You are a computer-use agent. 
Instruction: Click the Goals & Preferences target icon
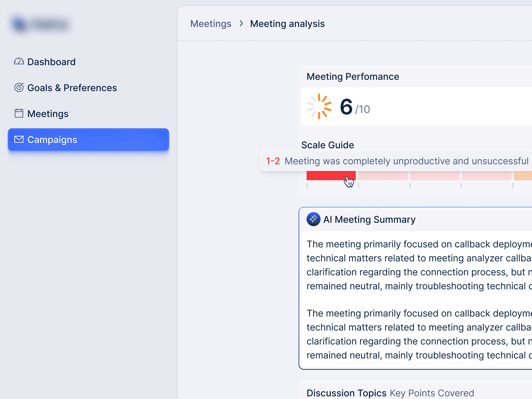(x=19, y=88)
